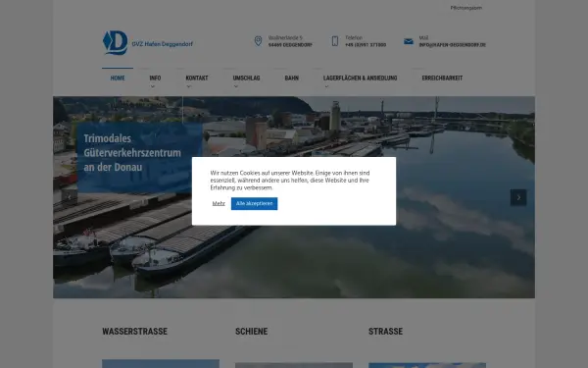Open Lagerflächen & Ansiedlung menu item
588x368 pixels.
tap(360, 79)
